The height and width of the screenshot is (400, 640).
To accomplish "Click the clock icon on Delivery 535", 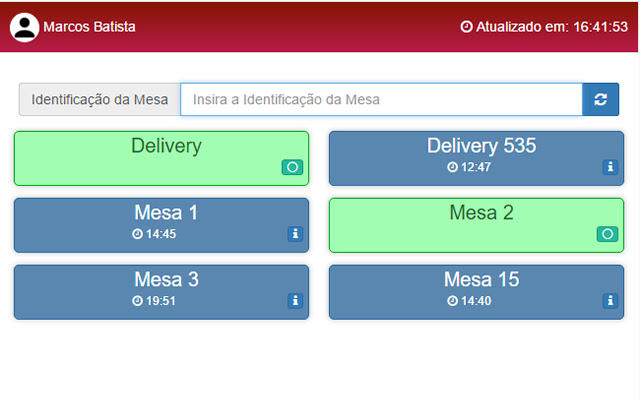I will [453, 167].
